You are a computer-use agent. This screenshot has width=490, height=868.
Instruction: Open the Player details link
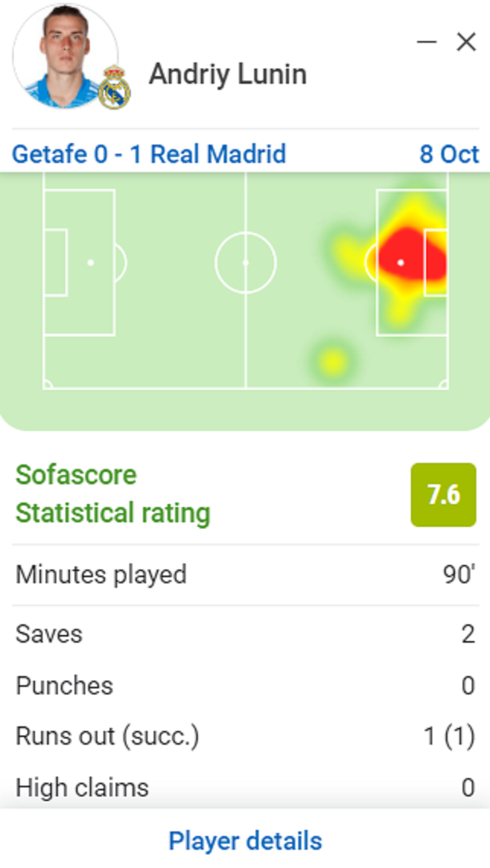[245, 841]
